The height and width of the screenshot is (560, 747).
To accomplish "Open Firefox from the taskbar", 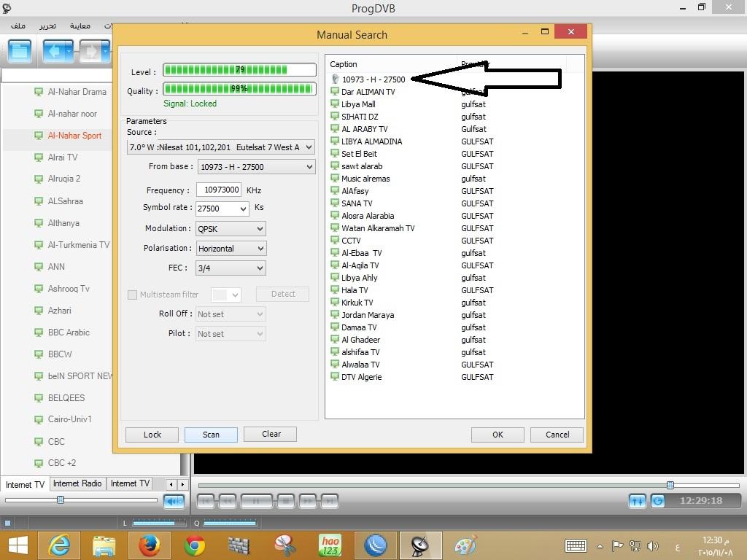I will [x=150, y=545].
